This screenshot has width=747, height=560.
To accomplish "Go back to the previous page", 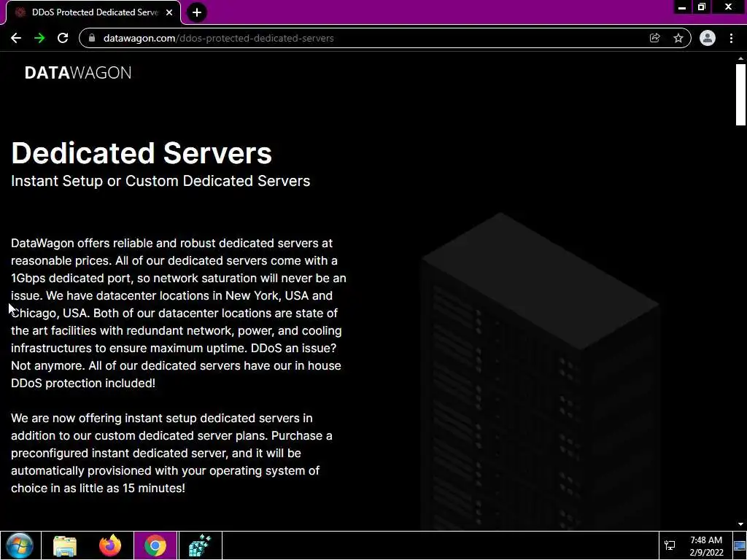I will click(16, 38).
